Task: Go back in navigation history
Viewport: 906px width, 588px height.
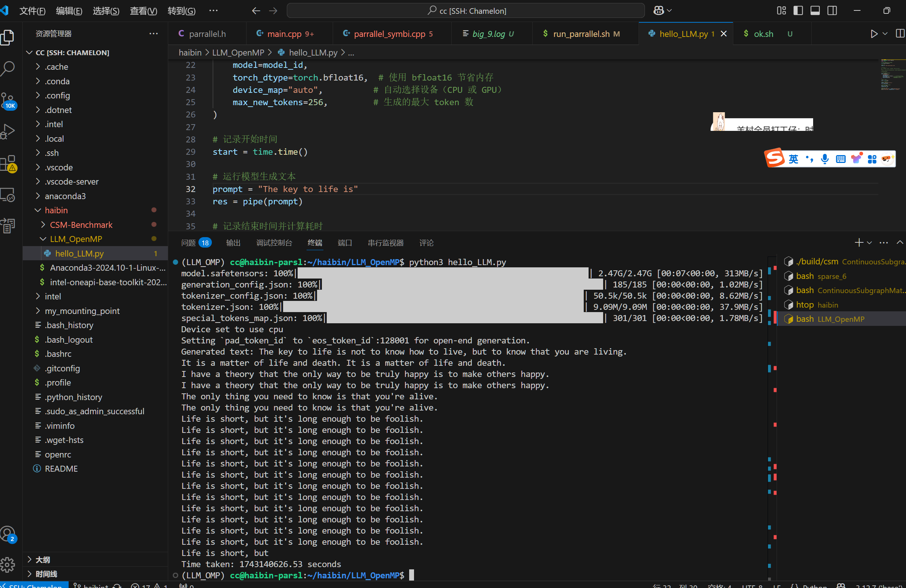Action: (256, 11)
